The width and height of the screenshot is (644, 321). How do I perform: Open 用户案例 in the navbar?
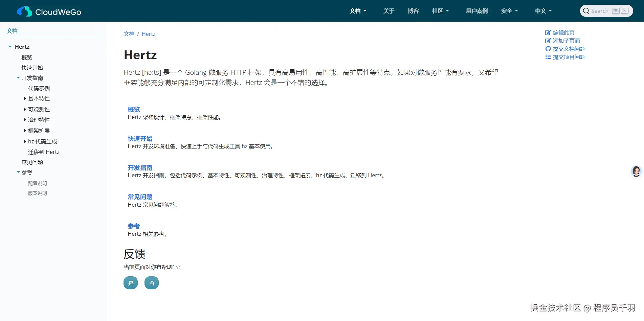pyautogui.click(x=477, y=11)
